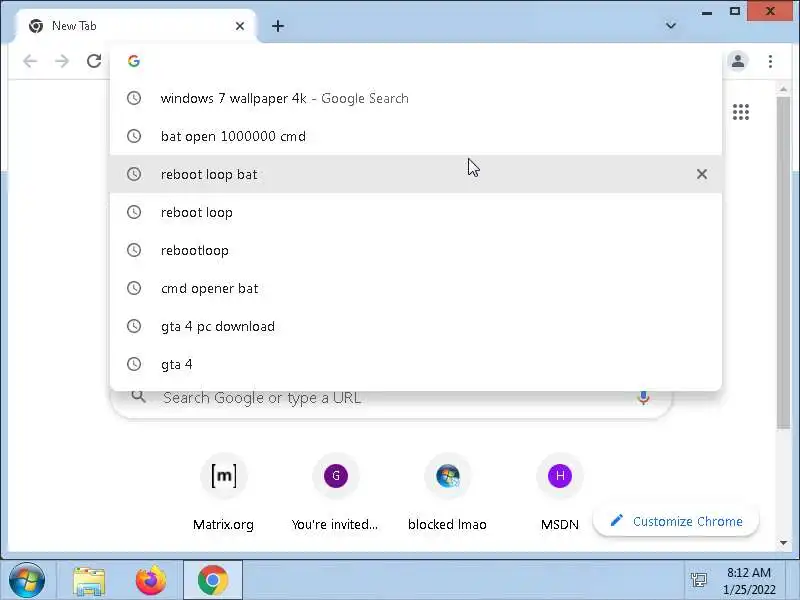This screenshot has height=600, width=800.
Task: Click the scrollbar down arrow
Action: tap(783, 543)
